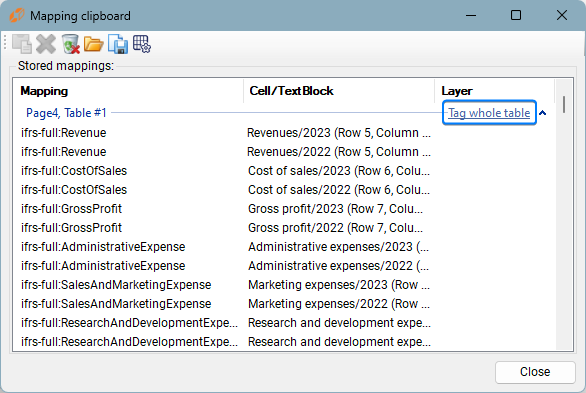Viewport: 586px width, 393px height.
Task: Click the paste mappings toolbar icon
Action: tap(22, 44)
